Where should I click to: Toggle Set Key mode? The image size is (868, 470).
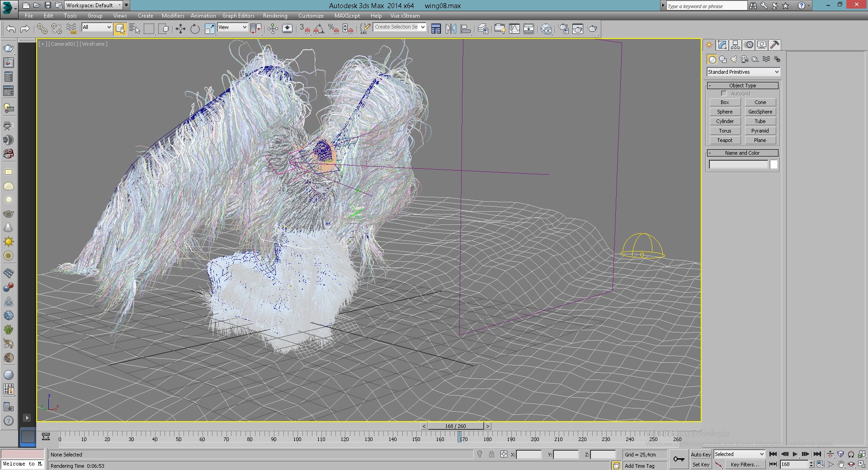(x=700, y=465)
